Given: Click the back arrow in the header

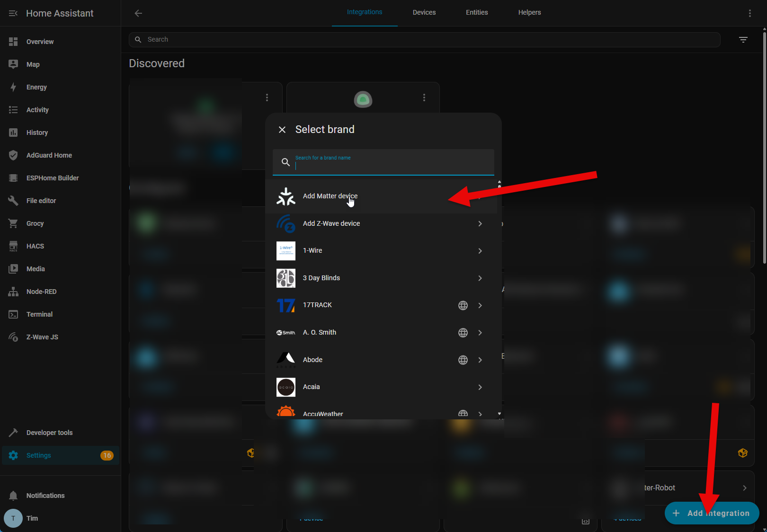Looking at the screenshot, I should click(x=138, y=13).
